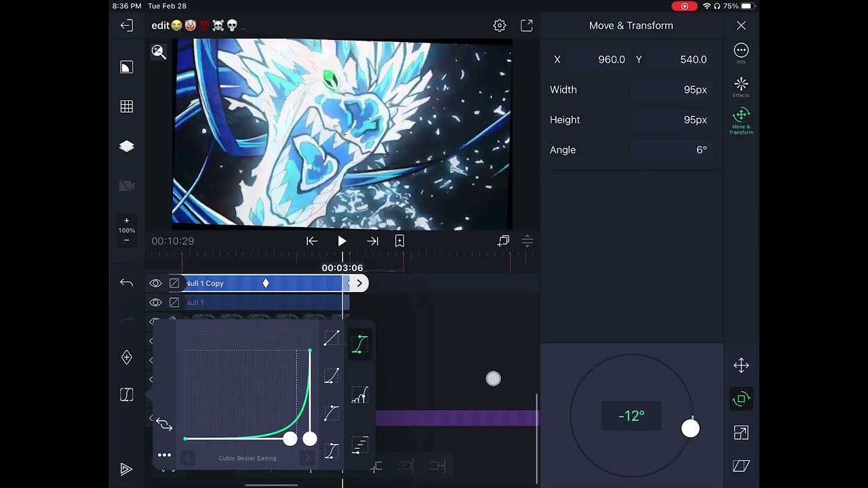Tap the right bezier control handle
The width and height of the screenshot is (868, 488).
pyautogui.click(x=310, y=439)
